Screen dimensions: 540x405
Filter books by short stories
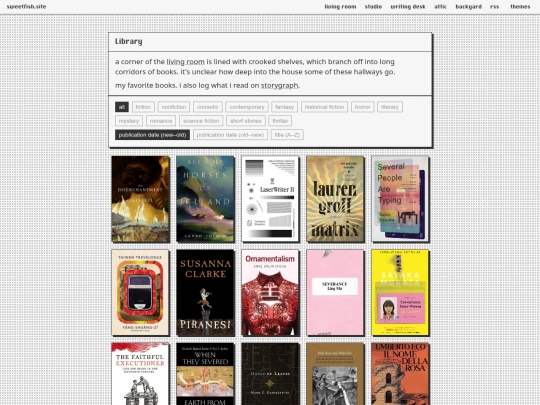tap(246, 121)
